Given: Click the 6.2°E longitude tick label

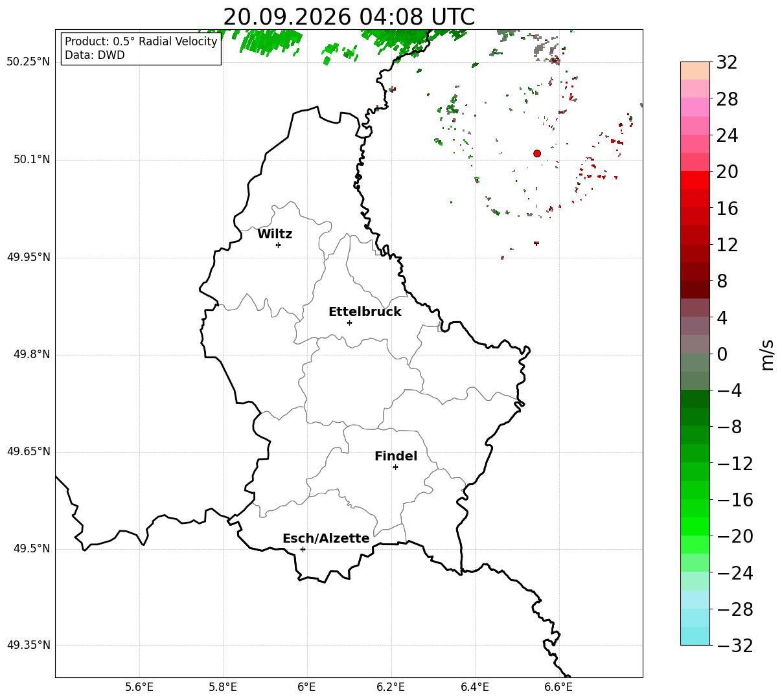Looking at the screenshot, I should pos(391,687).
